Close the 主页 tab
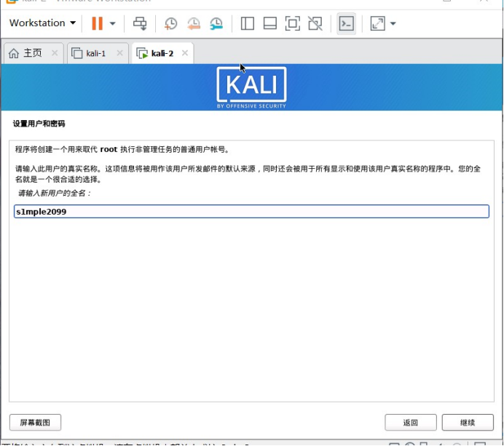504x446 pixels. pyautogui.click(x=55, y=52)
